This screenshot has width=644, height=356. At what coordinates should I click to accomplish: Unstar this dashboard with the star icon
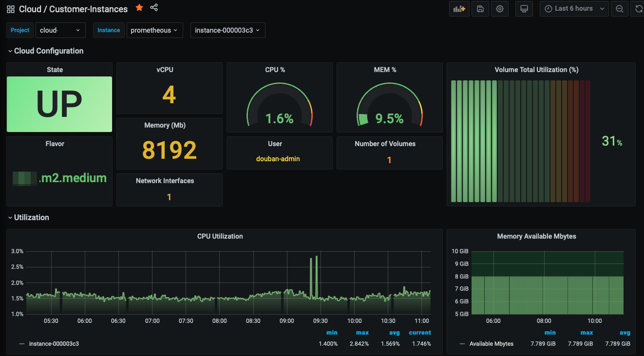[139, 7]
